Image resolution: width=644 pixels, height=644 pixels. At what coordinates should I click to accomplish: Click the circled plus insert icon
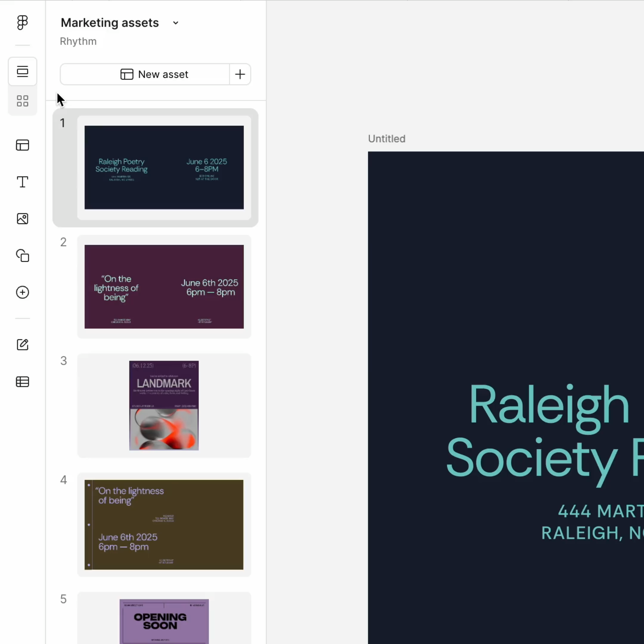pos(22,292)
